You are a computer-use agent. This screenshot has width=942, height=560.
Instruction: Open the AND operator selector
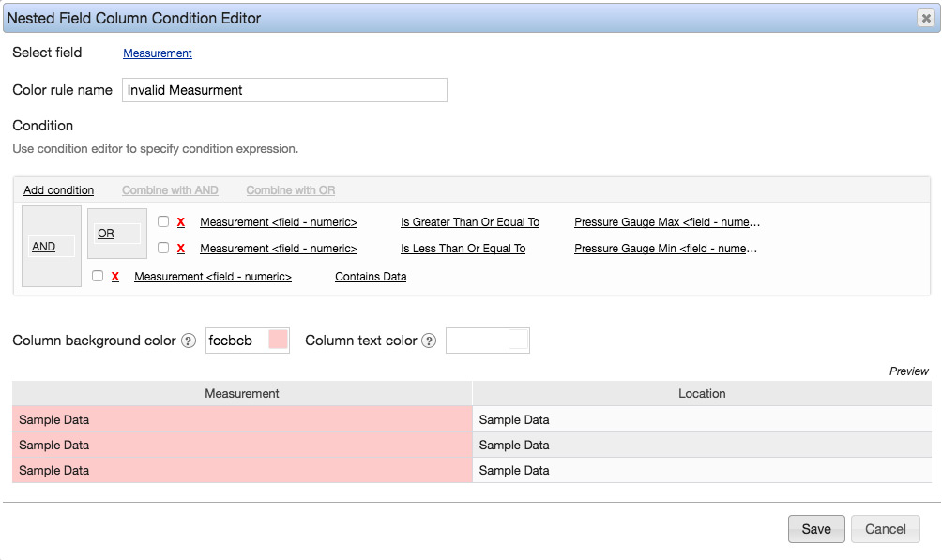50,245
